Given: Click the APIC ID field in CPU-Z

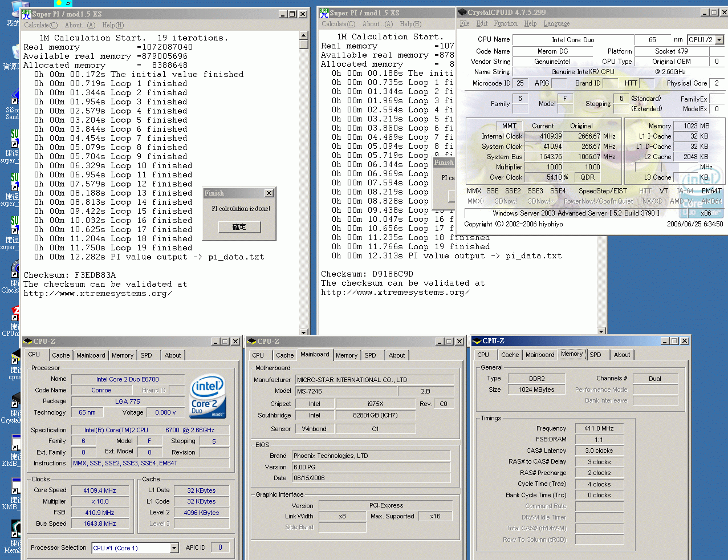Looking at the screenshot, I should click(220, 547).
